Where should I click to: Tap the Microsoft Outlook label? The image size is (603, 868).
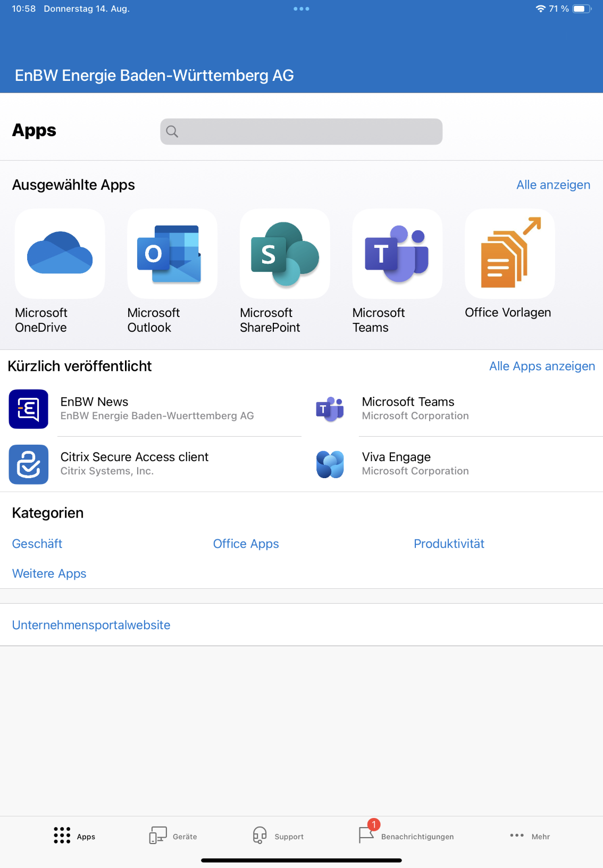pyautogui.click(x=154, y=320)
